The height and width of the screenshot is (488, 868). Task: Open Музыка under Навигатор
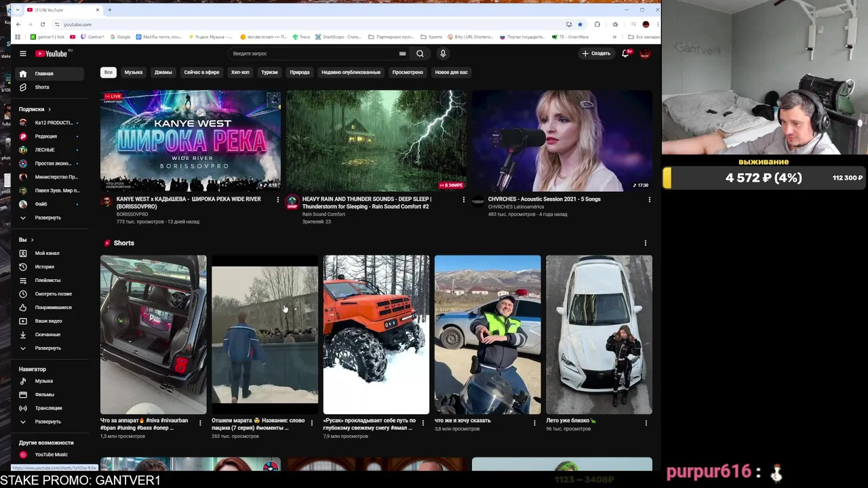point(49,381)
